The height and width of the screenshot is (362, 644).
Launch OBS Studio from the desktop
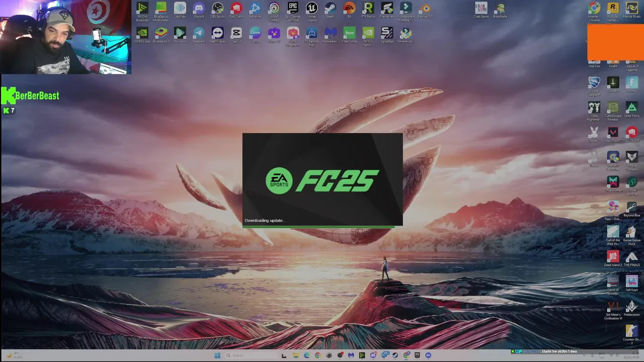click(x=217, y=11)
